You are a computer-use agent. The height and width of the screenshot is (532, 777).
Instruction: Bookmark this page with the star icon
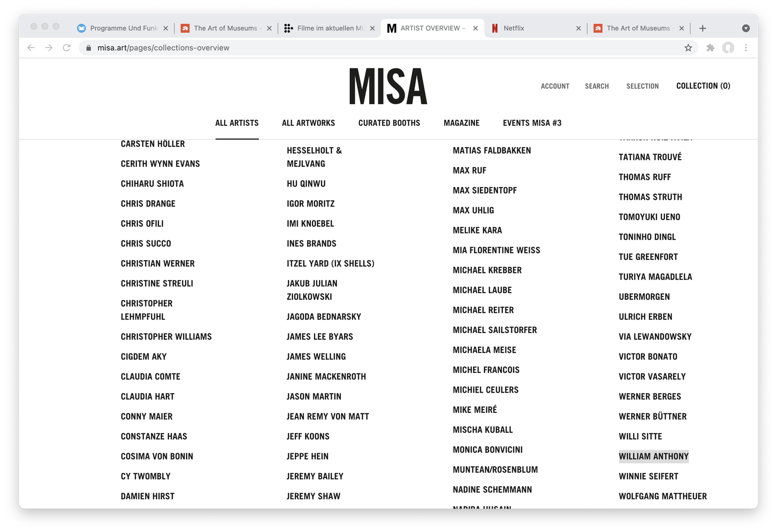[x=688, y=48]
